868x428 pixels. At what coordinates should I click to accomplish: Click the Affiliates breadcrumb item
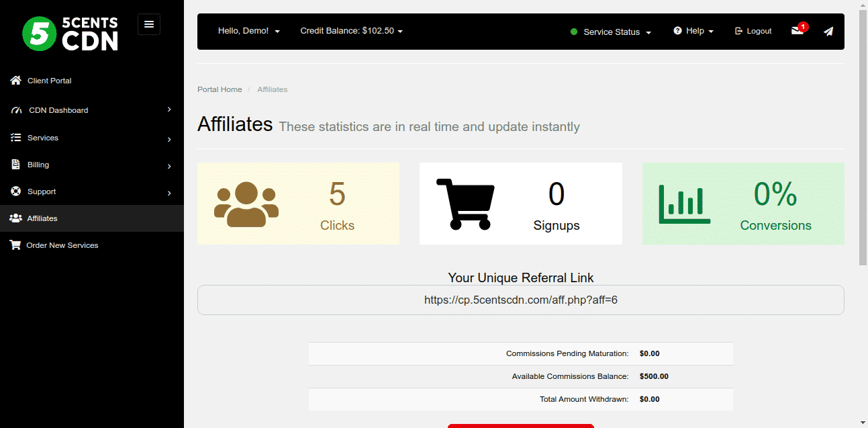[x=273, y=89]
